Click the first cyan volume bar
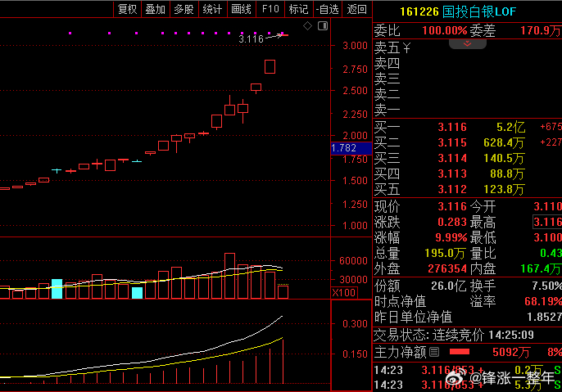The image size is (562, 392). (57, 289)
